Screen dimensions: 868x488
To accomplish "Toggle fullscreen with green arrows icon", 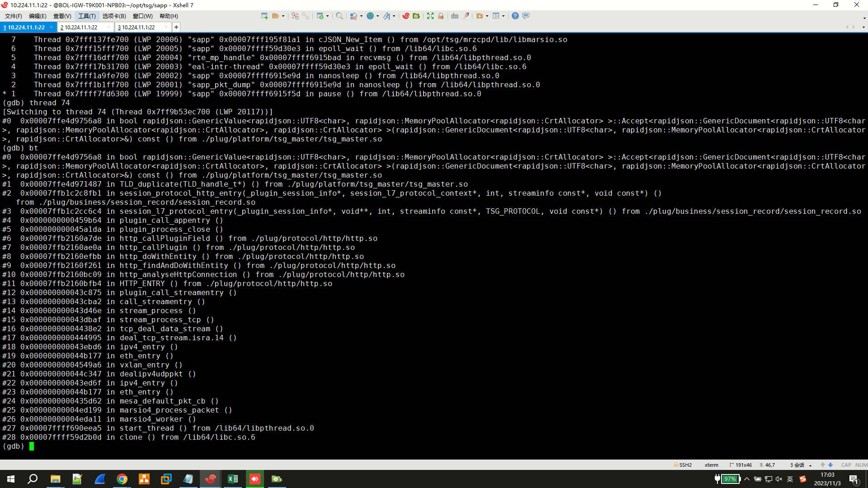I will point(430,16).
